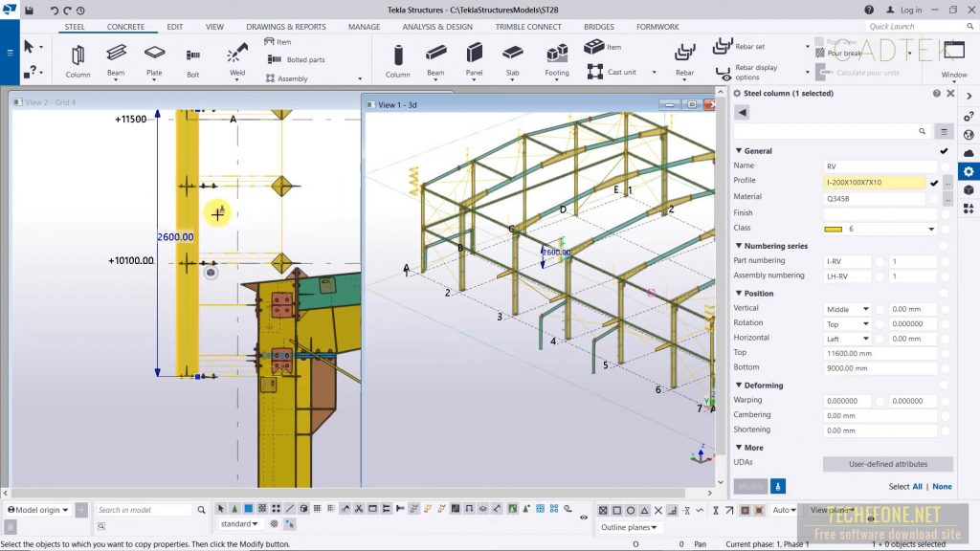Open the Horizontal position dropdown
This screenshot has width=980, height=551.
[x=848, y=339]
